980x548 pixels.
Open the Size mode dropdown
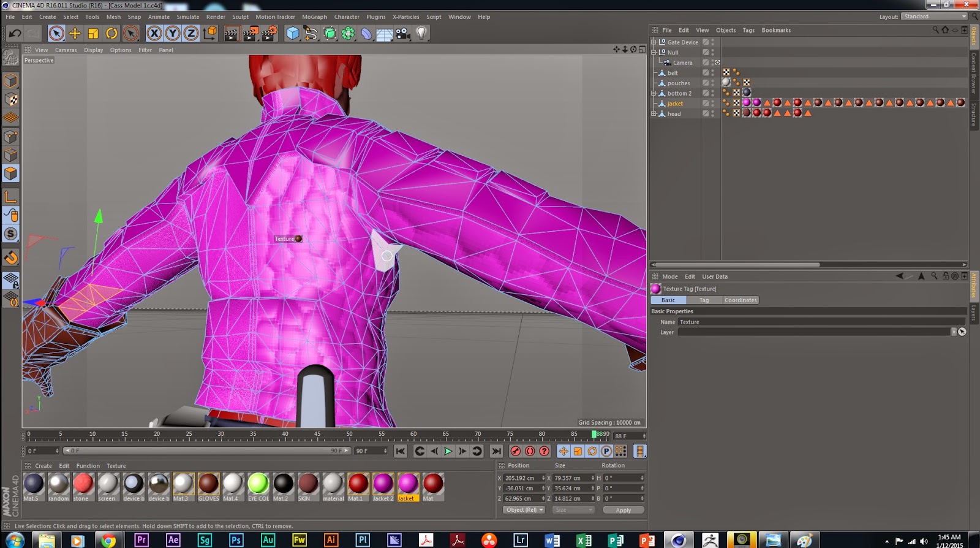tap(573, 510)
